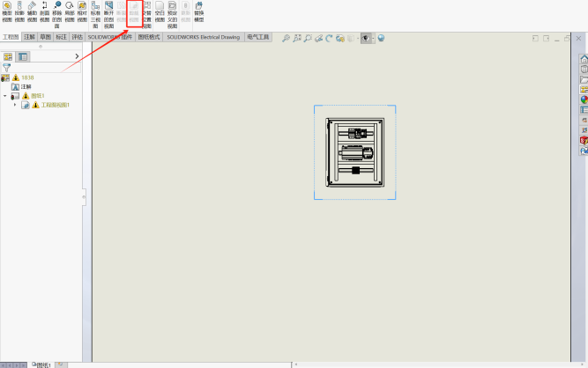Insert Standard 3 View (标准三视图)
Screen dimensions: 588x368
click(x=95, y=14)
